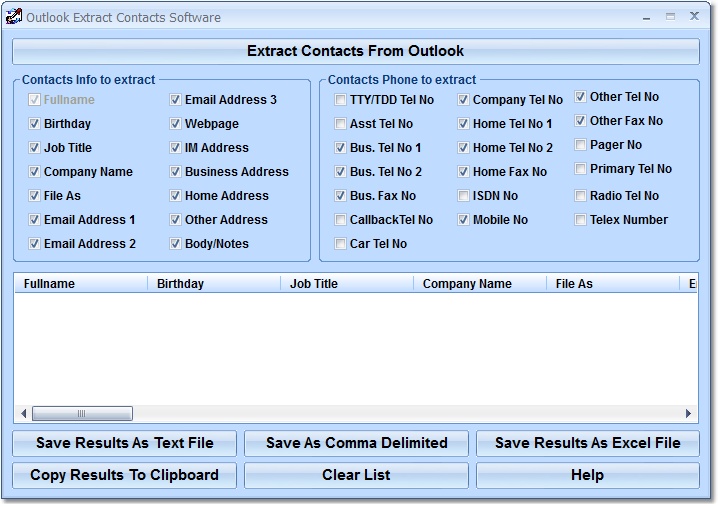Enable the Pager No checkbox

580,145
